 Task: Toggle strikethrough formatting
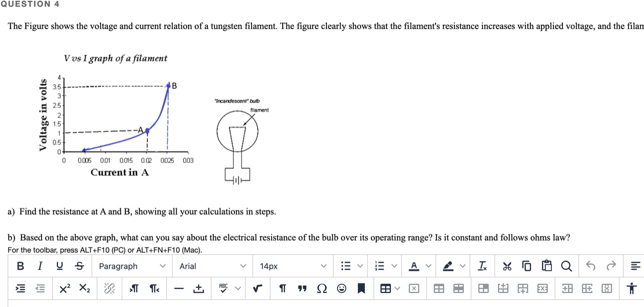click(x=79, y=266)
